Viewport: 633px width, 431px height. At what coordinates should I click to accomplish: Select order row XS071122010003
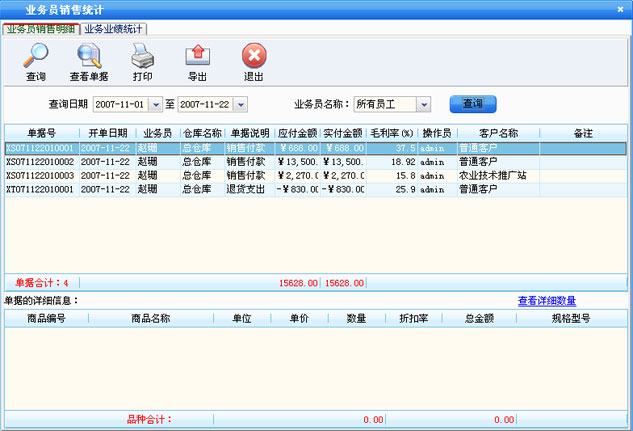click(x=40, y=175)
